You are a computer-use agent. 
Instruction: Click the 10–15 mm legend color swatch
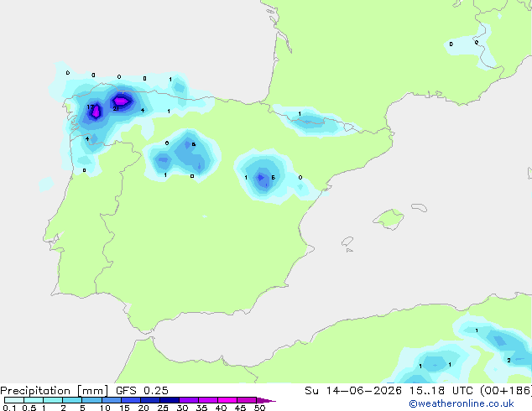pos(112,400)
